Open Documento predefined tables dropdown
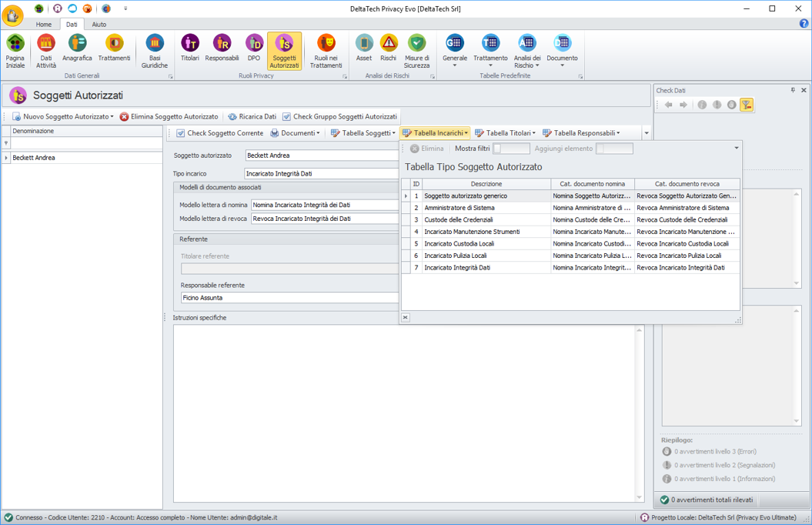The image size is (812, 525). tap(562, 52)
